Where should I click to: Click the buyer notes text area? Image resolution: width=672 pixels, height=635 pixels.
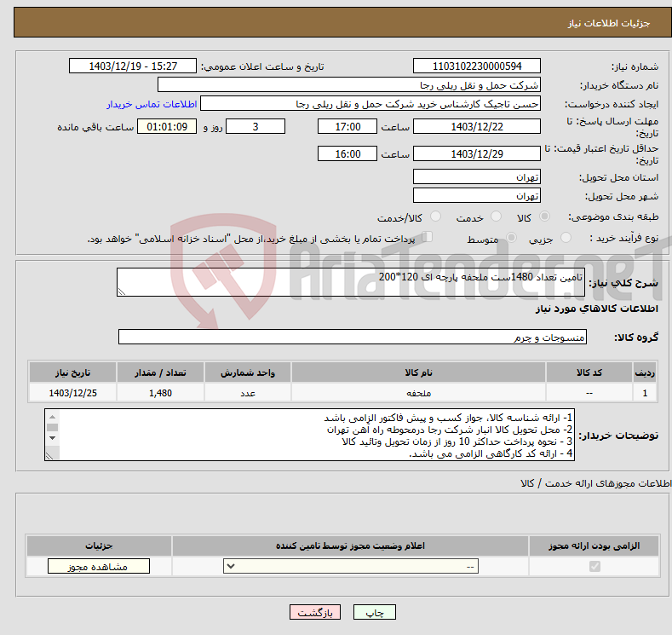coord(309,435)
